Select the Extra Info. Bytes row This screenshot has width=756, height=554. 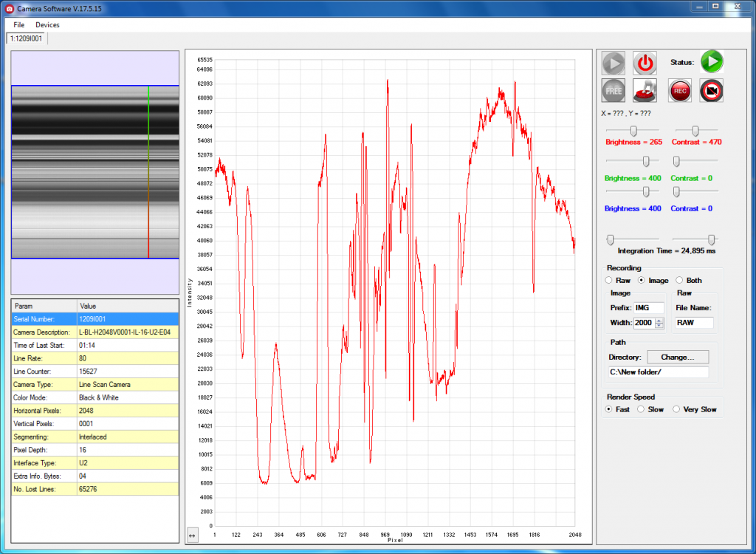click(x=95, y=476)
